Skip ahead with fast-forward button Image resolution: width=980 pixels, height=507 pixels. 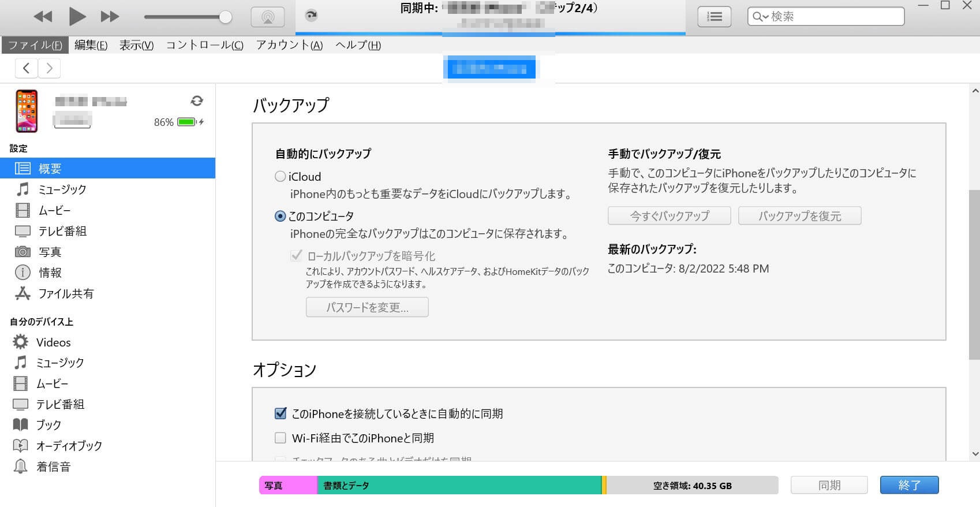[x=110, y=17]
